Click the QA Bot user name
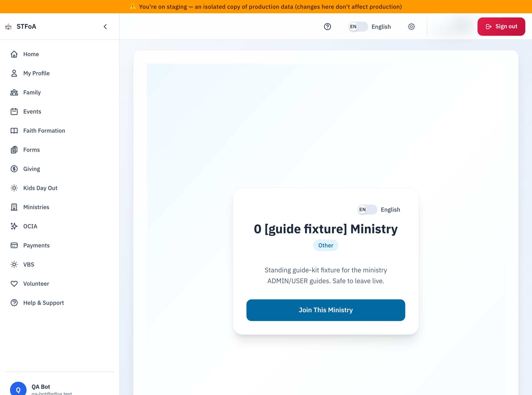 pyautogui.click(x=41, y=387)
